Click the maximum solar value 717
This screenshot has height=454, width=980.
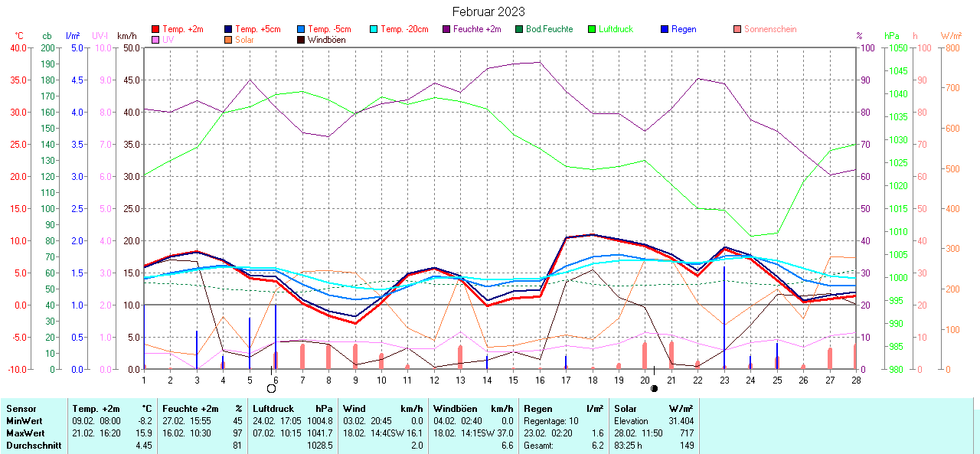[687, 433]
